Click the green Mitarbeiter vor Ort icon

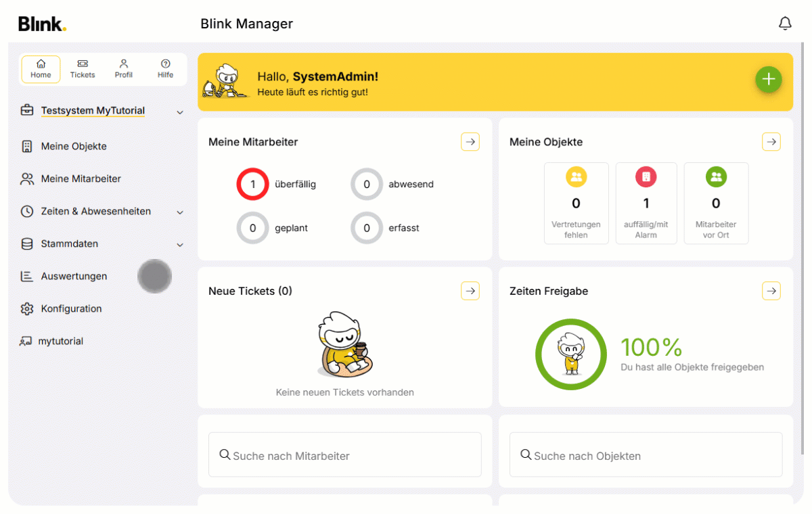point(716,177)
